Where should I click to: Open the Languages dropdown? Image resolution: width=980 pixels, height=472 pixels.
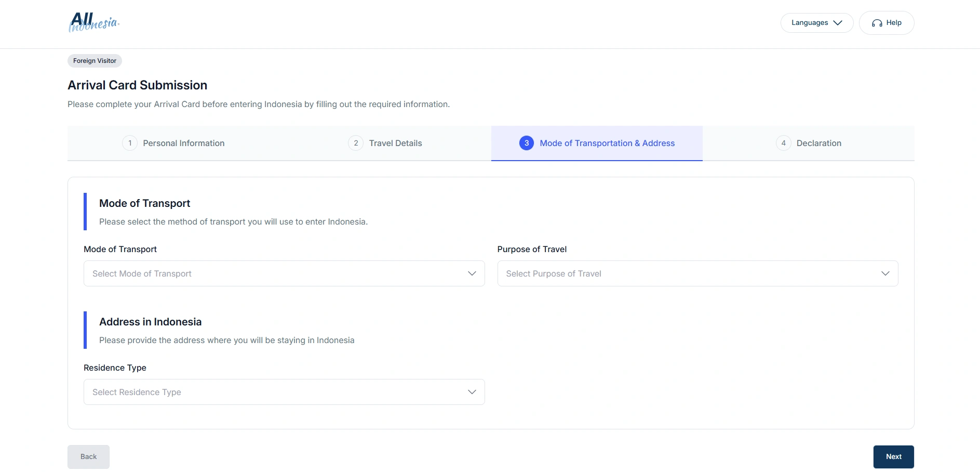tap(816, 23)
